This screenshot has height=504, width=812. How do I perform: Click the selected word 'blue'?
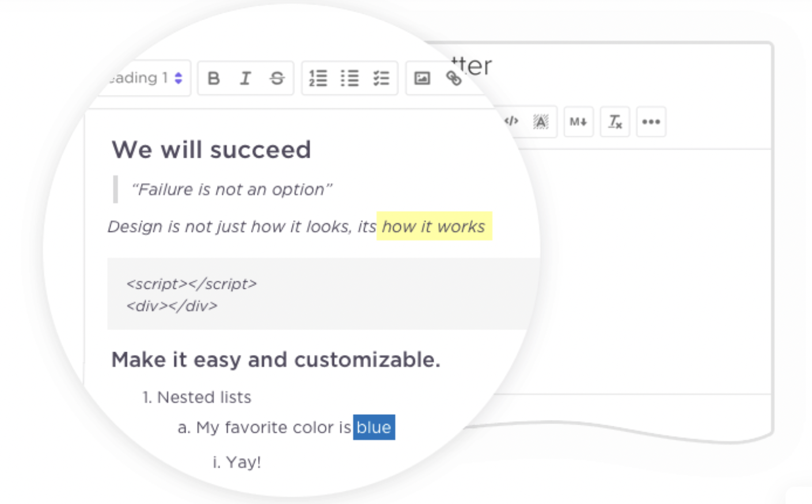374,427
